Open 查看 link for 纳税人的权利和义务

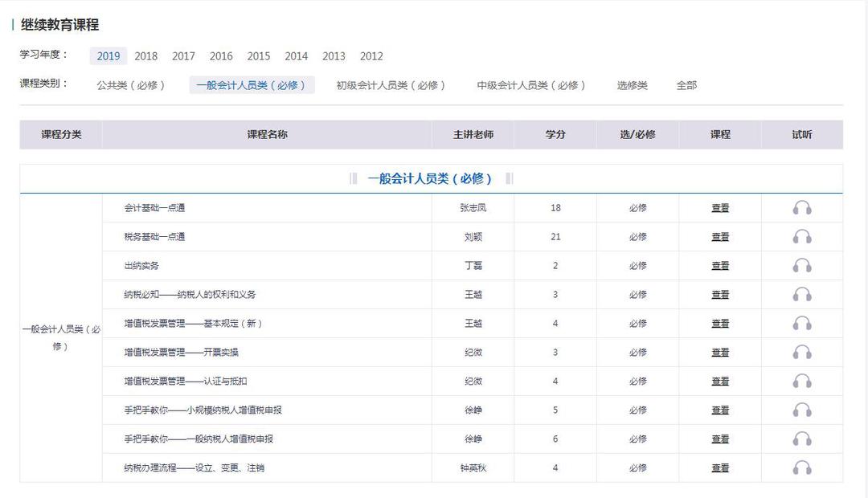click(720, 294)
